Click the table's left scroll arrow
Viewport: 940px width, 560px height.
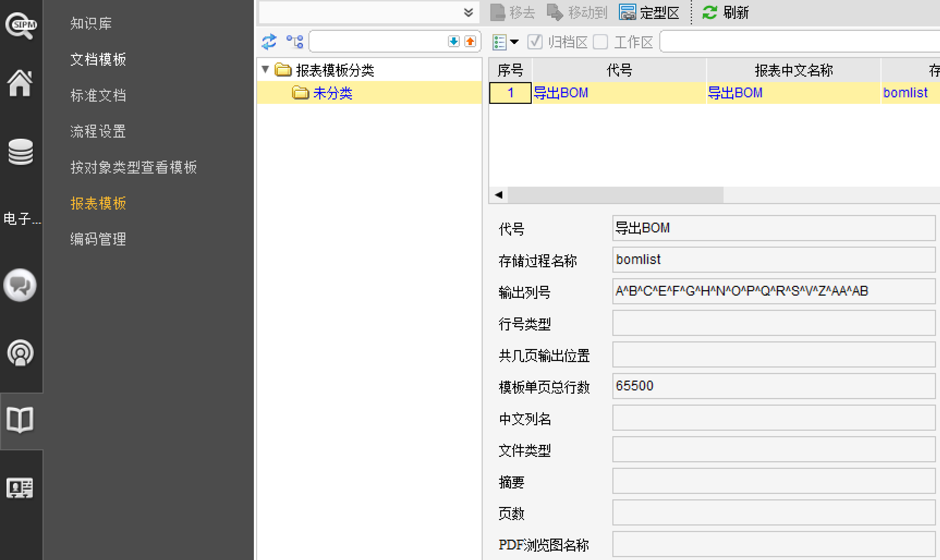499,195
